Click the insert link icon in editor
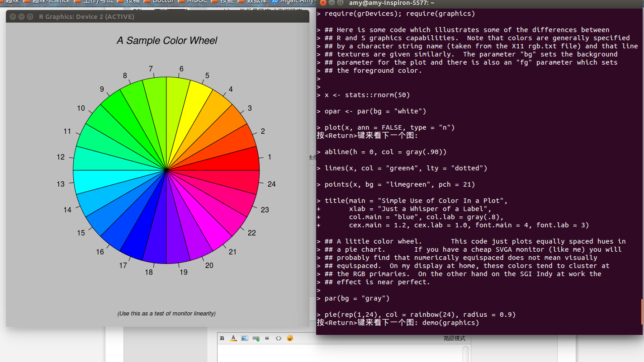644x362 pixels. click(x=256, y=338)
